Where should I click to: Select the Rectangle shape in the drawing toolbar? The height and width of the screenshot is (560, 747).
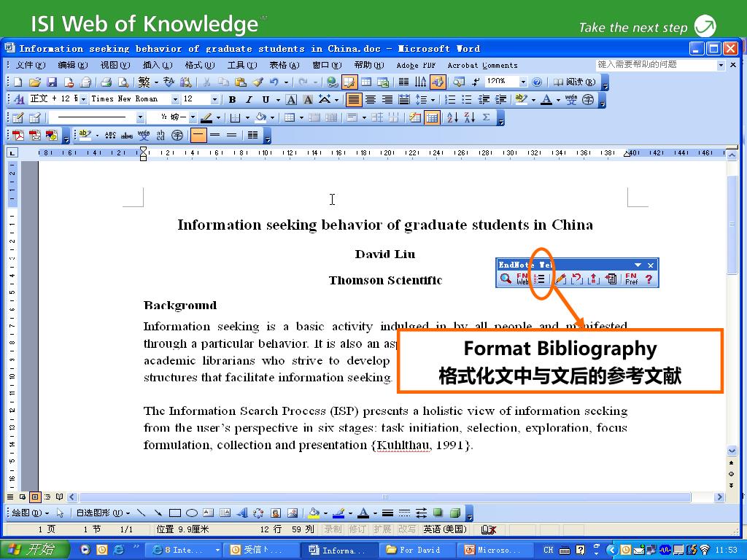(x=175, y=513)
